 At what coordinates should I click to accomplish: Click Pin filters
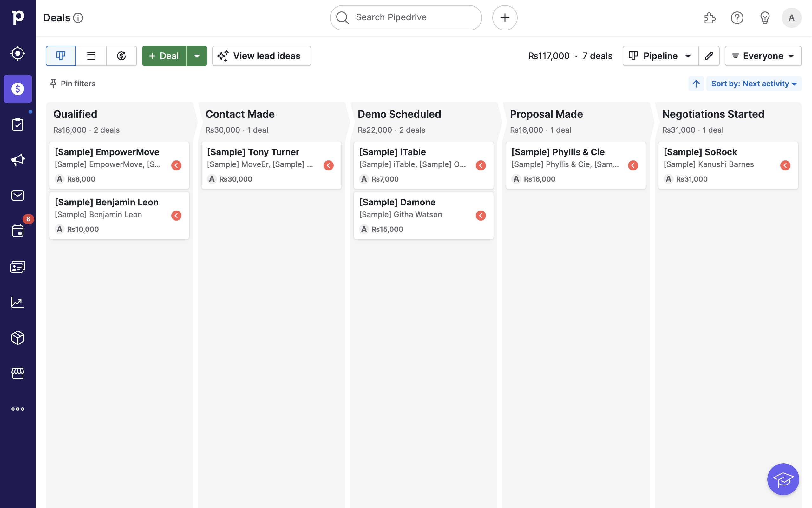coord(72,84)
